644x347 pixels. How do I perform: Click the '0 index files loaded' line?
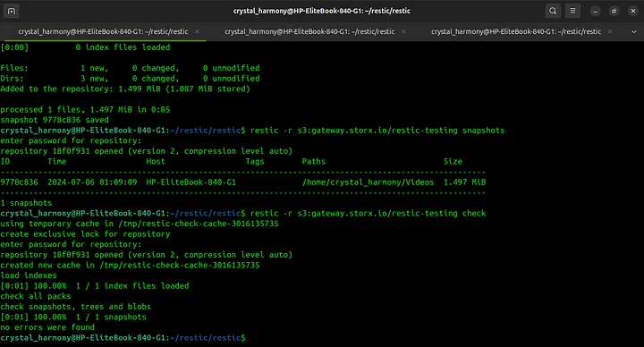(86, 47)
